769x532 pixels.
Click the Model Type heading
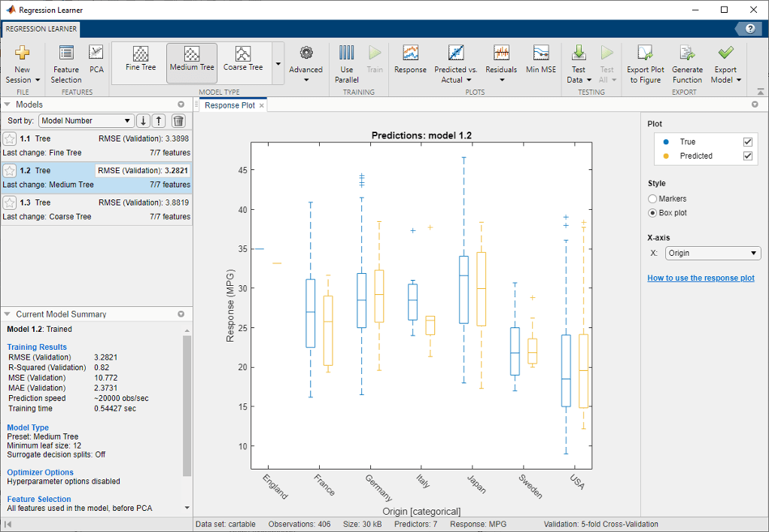(28, 427)
